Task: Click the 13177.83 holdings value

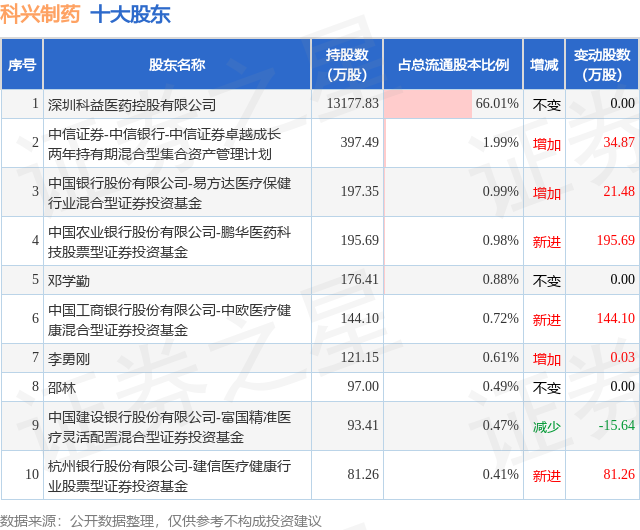Action: click(x=353, y=103)
